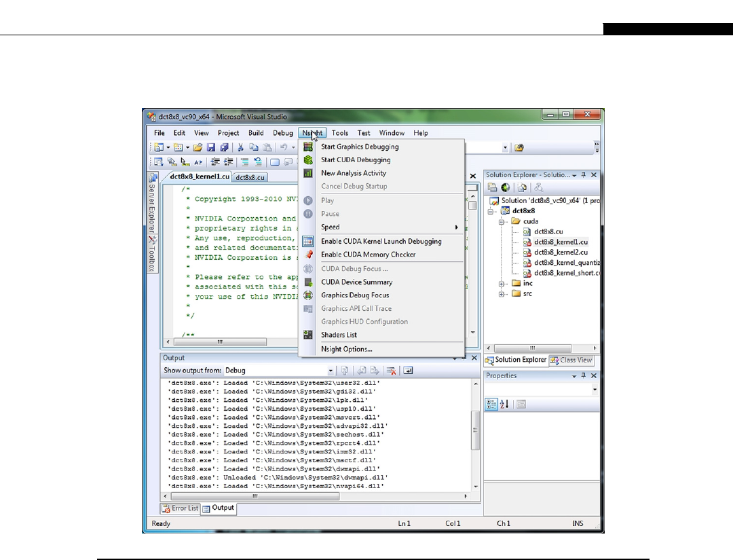Click the Increase Indent toolbar icon
Image resolution: width=733 pixels, height=560 pixels.
pos(229,162)
